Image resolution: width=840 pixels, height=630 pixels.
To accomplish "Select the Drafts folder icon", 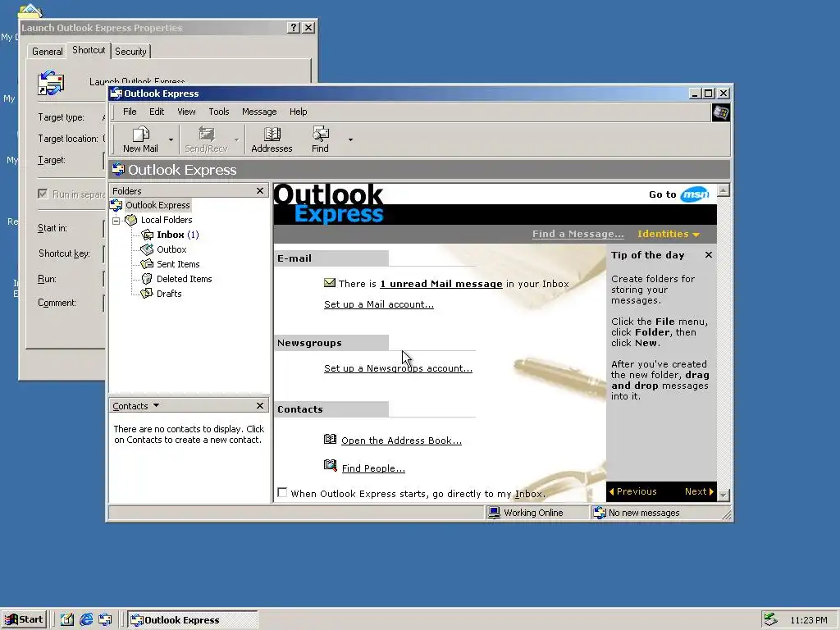I will point(147,294).
